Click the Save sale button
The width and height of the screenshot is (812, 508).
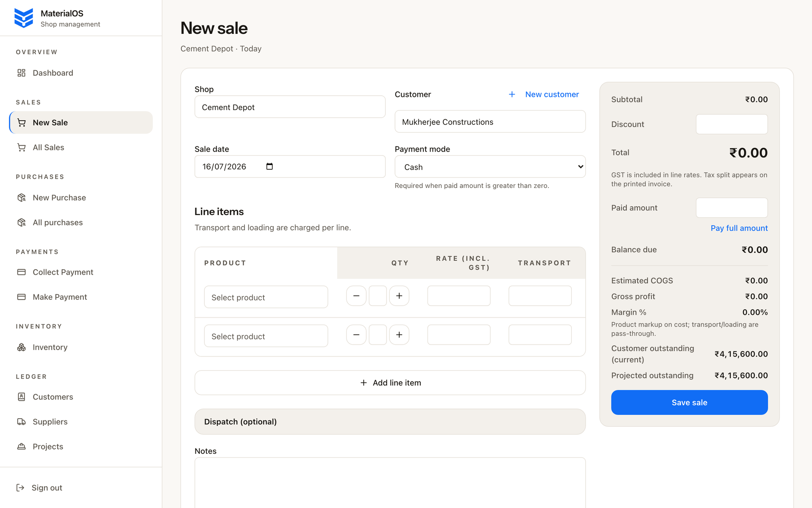pos(689,403)
